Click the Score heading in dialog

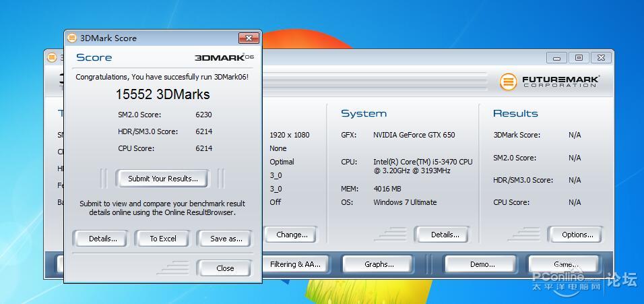(x=94, y=57)
